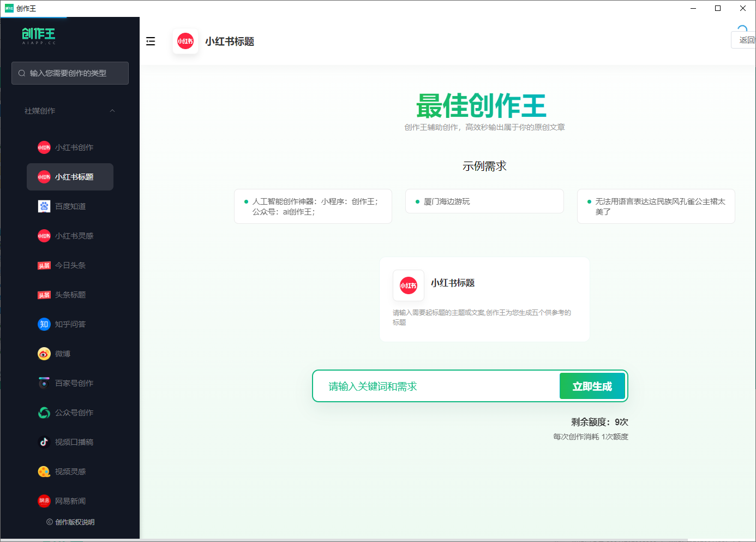This screenshot has width=756, height=542.
Task: Click the search magnifier icon in sidebar
Action: 22,73
